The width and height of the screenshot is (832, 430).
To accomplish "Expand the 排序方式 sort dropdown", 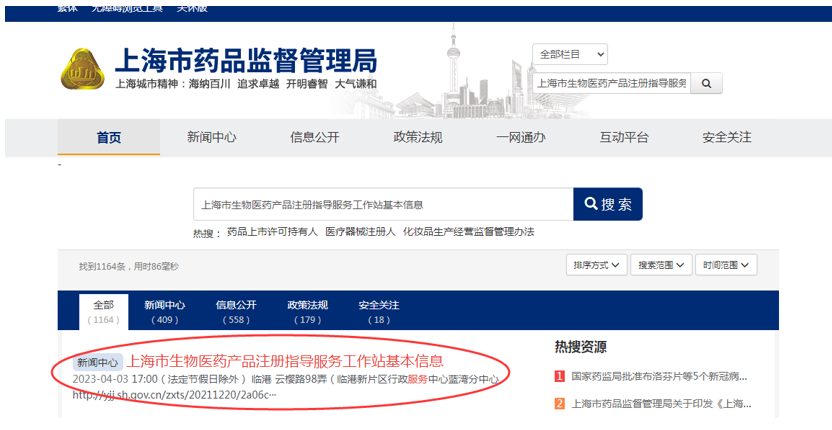I will tap(597, 265).
